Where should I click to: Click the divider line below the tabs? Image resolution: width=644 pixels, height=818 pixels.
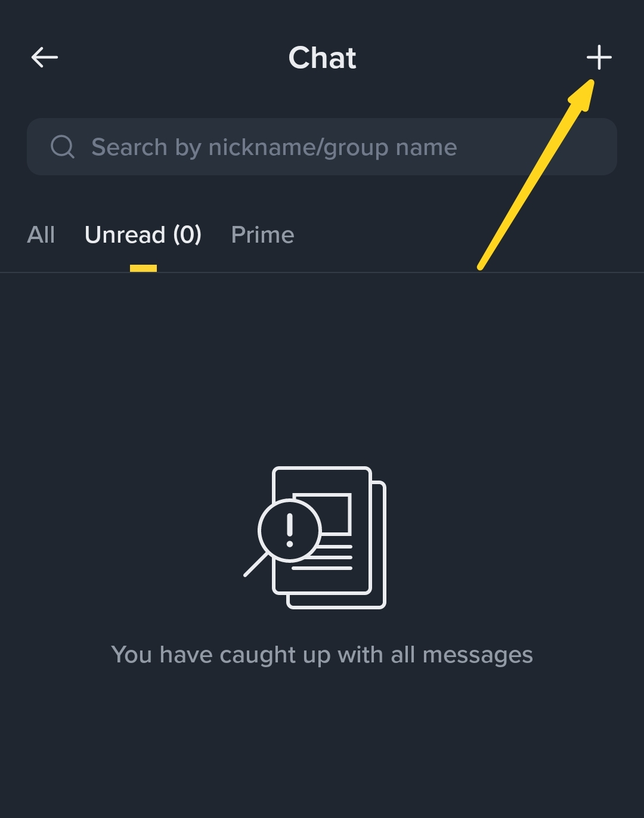(x=322, y=273)
